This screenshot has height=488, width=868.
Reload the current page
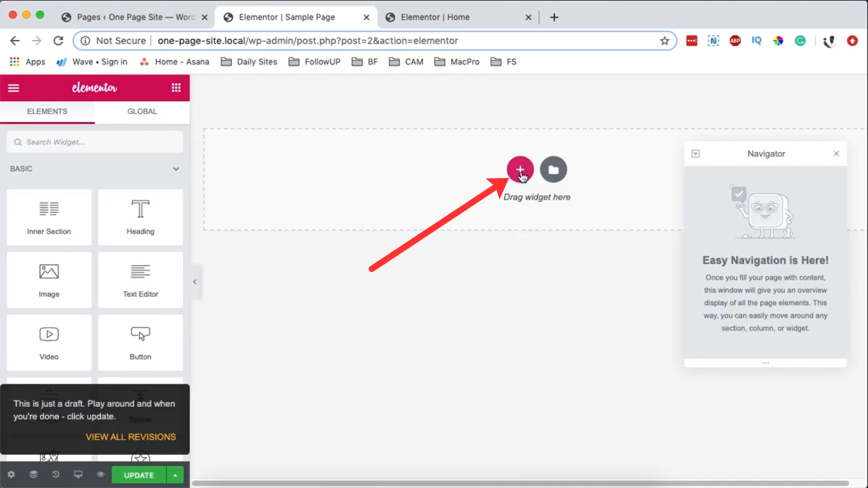click(58, 41)
